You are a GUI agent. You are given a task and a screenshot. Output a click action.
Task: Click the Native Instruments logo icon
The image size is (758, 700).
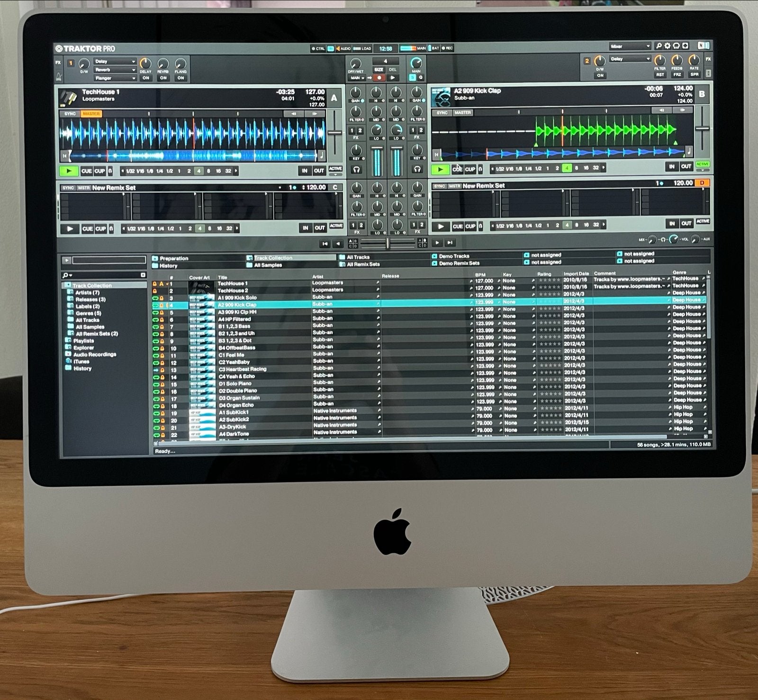click(704, 45)
